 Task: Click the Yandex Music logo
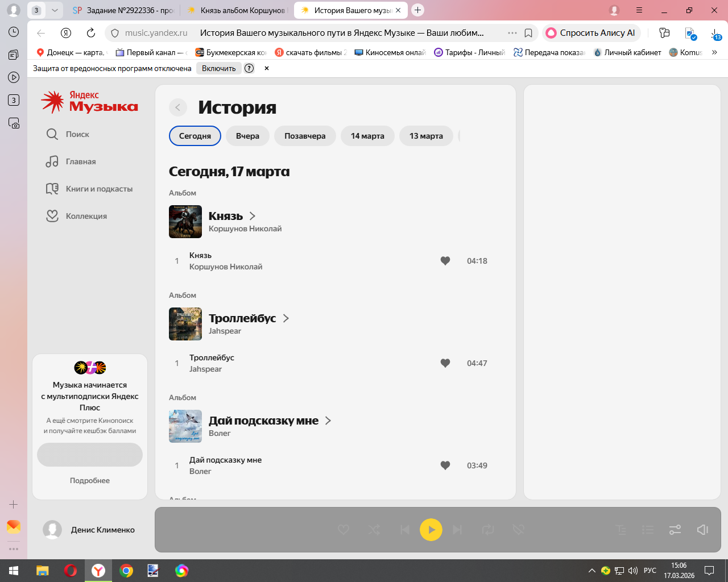click(90, 102)
